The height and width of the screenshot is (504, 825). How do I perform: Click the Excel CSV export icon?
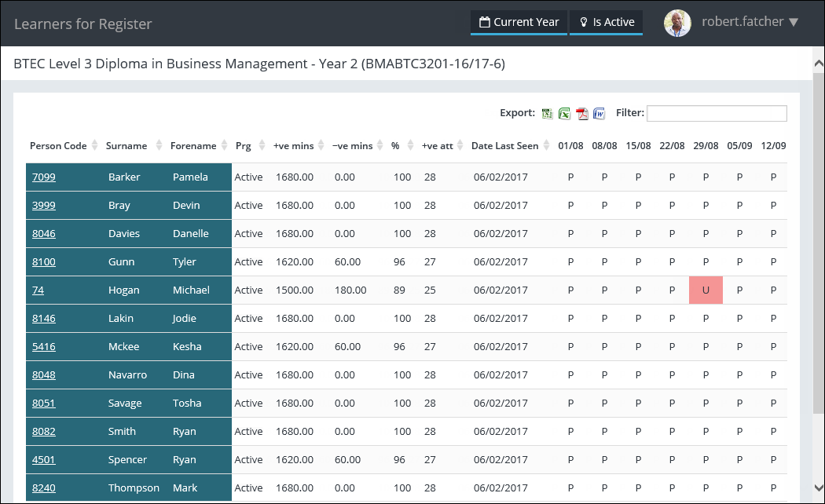pyautogui.click(x=547, y=113)
